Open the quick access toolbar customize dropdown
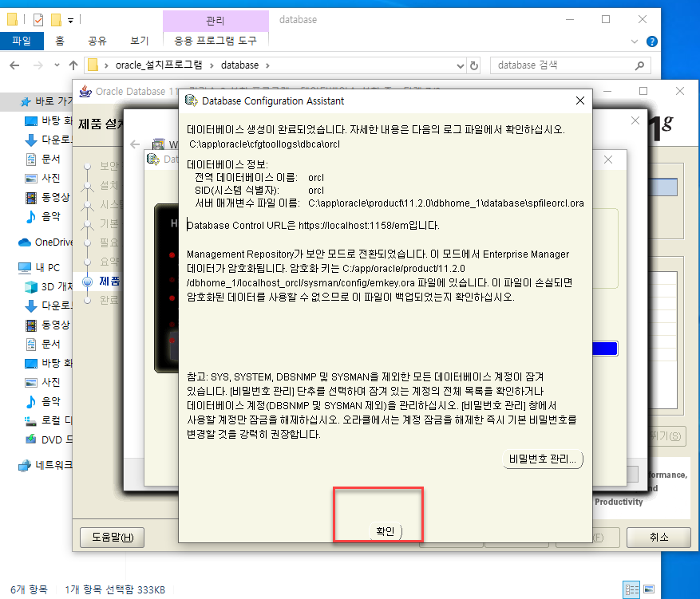This screenshot has height=599, width=700. pos(70,20)
